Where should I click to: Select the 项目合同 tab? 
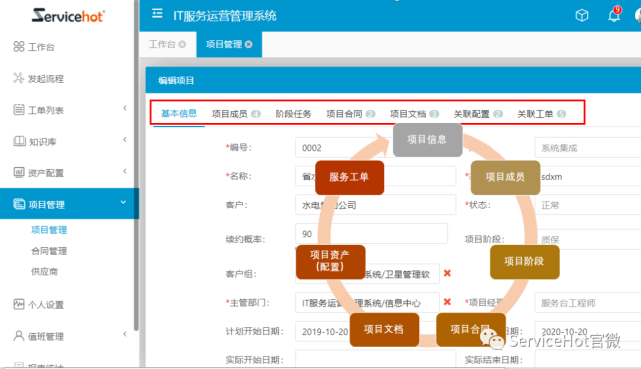350,114
